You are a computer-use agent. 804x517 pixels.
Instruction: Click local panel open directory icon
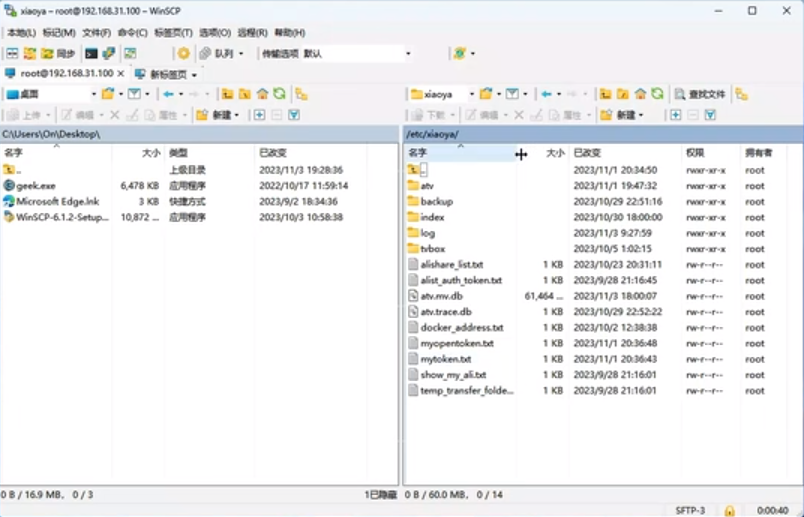tap(108, 94)
